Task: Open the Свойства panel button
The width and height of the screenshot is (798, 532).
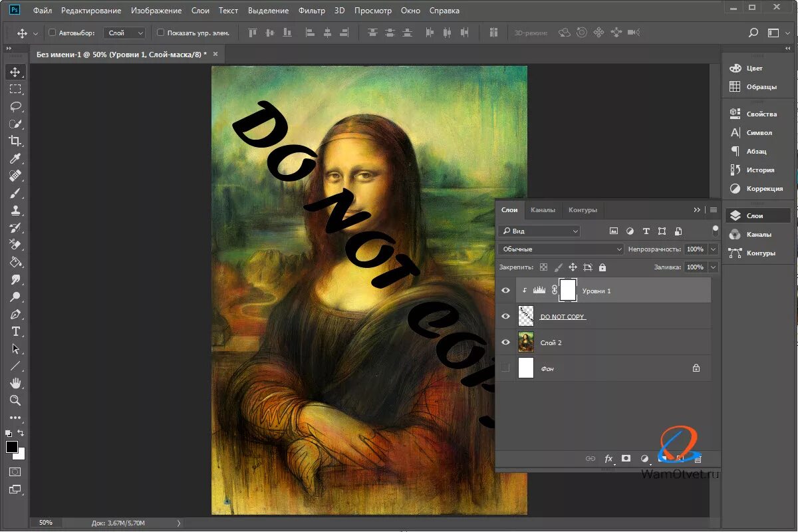Action: pyautogui.click(x=758, y=114)
